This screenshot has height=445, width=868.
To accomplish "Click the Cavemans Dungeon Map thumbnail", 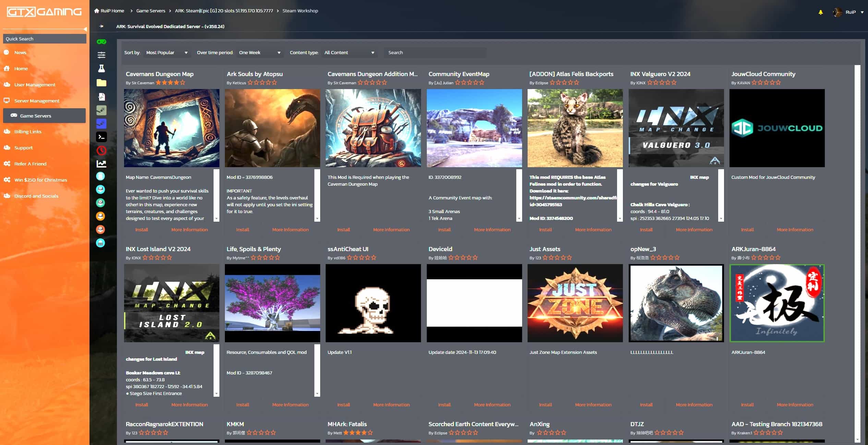I will pos(171,128).
